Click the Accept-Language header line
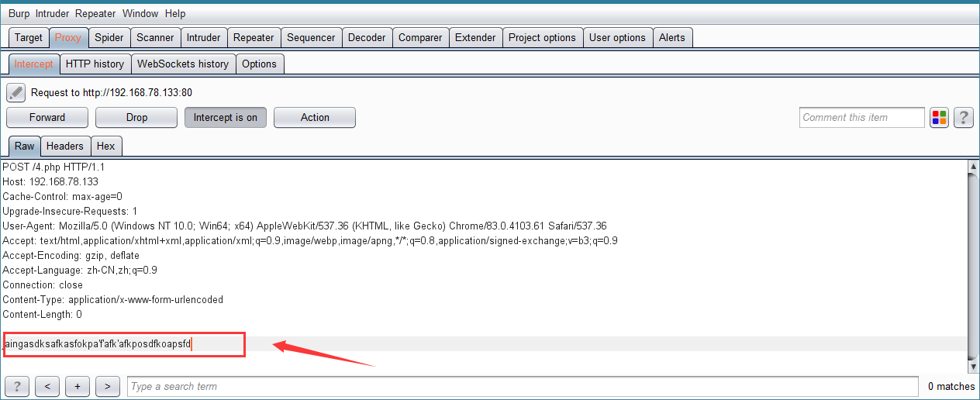The width and height of the screenshot is (980, 400). coord(80,271)
